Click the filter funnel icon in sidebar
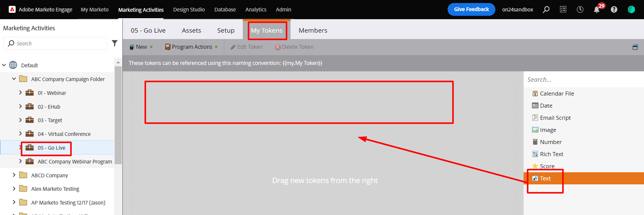644x215 pixels. point(115,43)
